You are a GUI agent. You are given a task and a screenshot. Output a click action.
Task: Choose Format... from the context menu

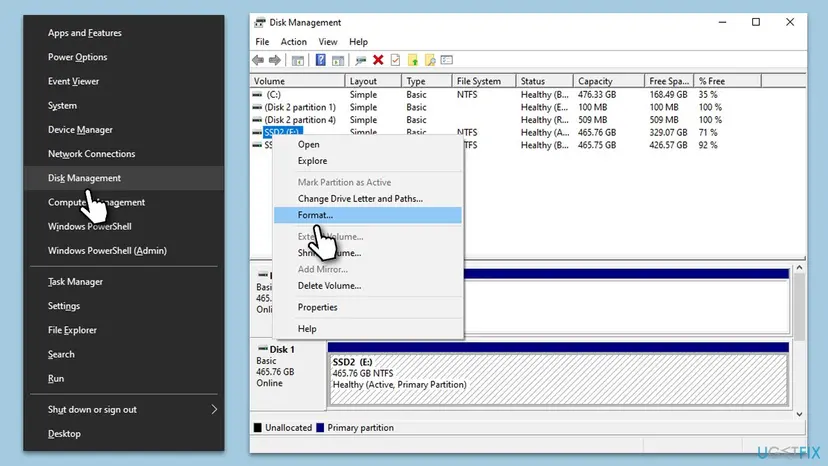tap(368, 215)
